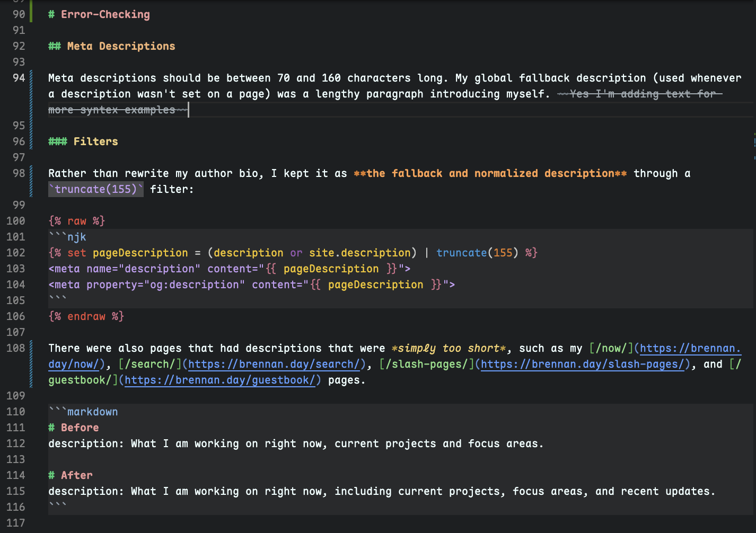
Task: Click the "## Meta Descriptions" heading
Action: [112, 46]
